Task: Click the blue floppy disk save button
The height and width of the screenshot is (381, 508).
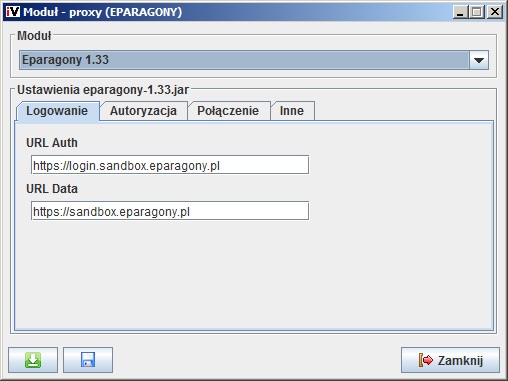Action: pyautogui.click(x=88, y=360)
